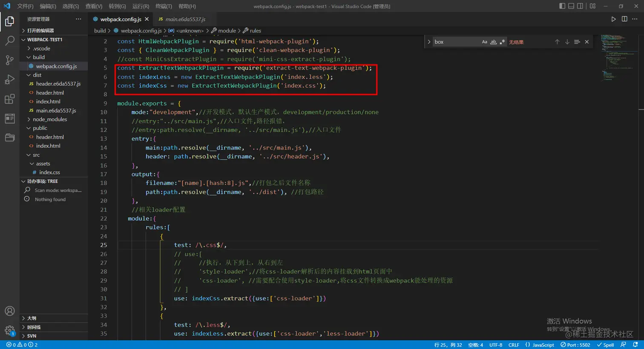The image size is (644, 349).
Task: Toggle the primary side bar visibility
Action: point(562,6)
